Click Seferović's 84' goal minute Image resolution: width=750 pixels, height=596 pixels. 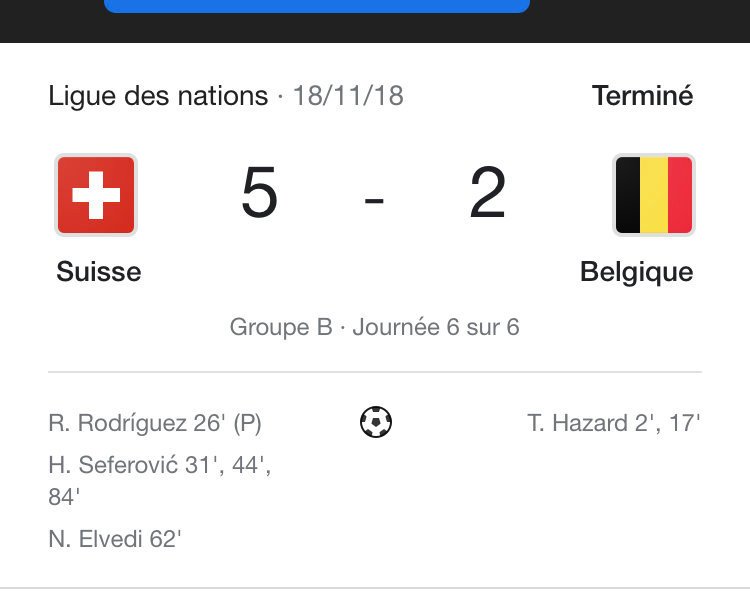(x=64, y=497)
